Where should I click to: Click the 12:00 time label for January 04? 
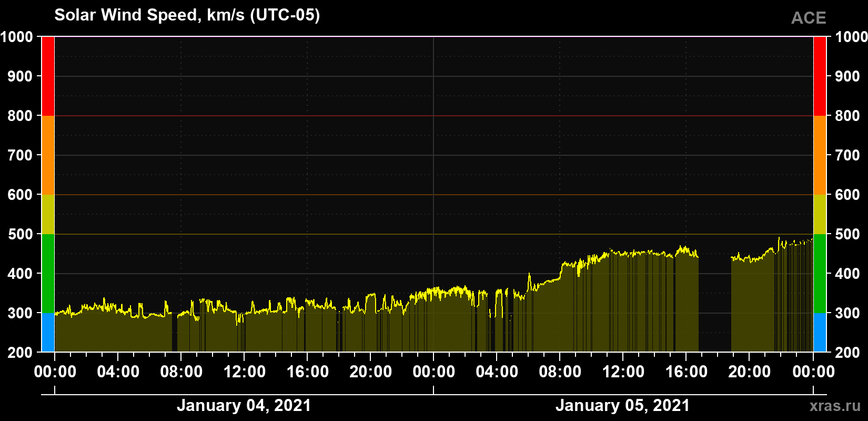pos(244,372)
